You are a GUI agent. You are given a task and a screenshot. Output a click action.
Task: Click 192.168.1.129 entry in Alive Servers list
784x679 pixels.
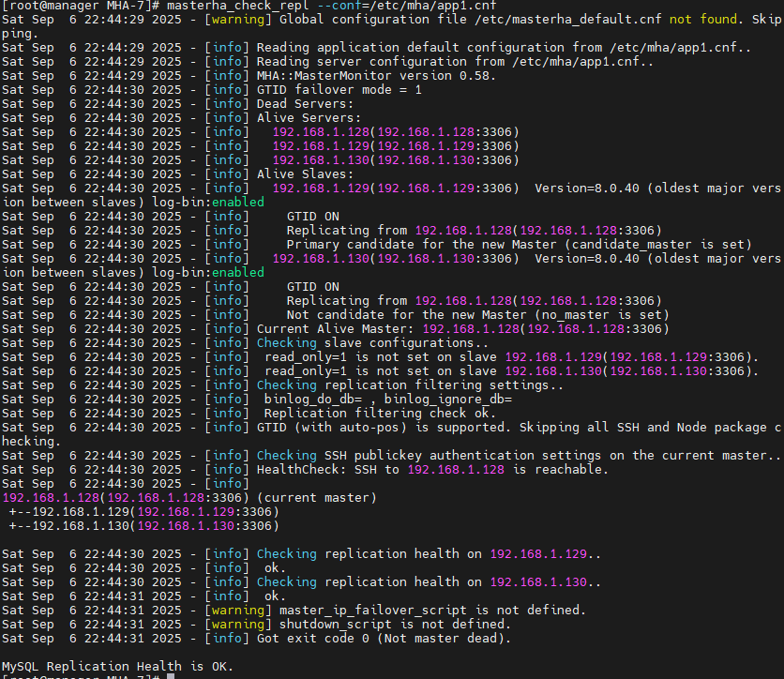396,146
